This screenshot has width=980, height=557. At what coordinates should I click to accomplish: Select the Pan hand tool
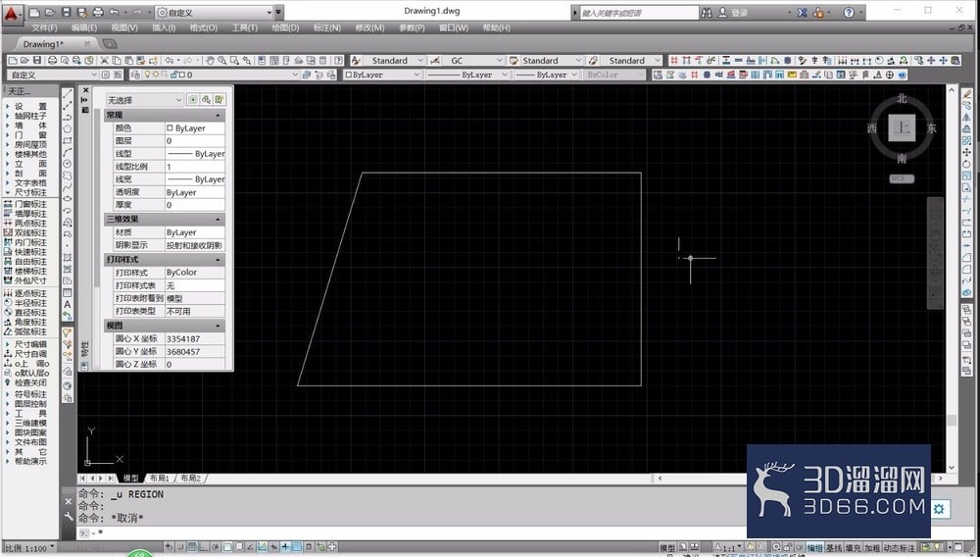[x=210, y=61]
